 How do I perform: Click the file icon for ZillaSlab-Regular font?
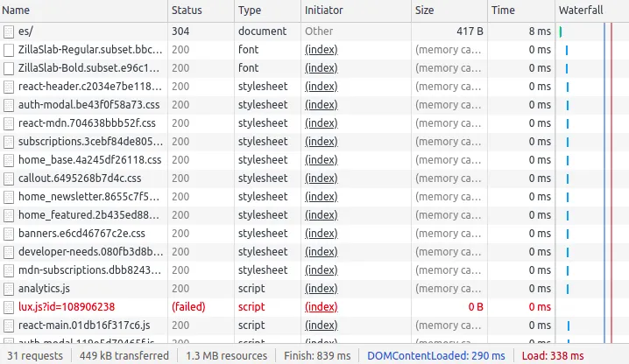point(9,50)
